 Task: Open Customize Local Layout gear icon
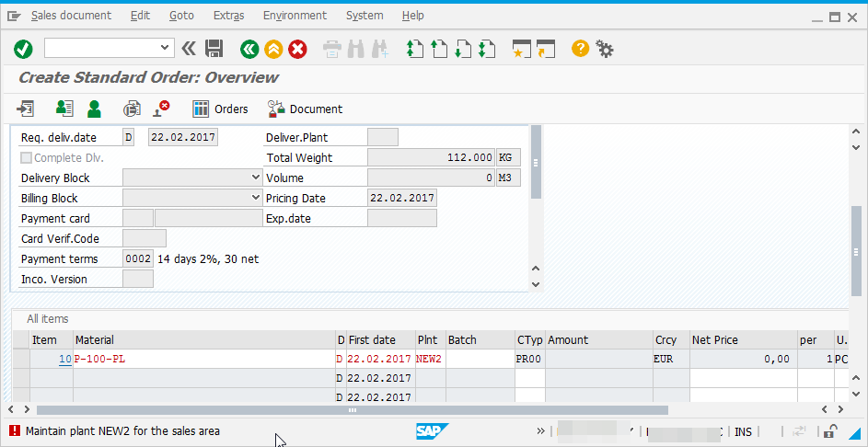(605, 49)
